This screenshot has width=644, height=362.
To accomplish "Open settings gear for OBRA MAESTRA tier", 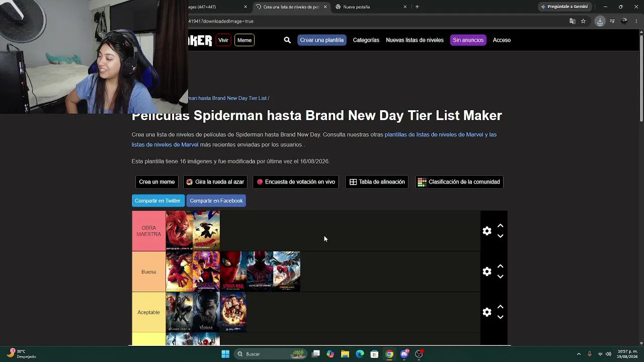I will point(487,231).
